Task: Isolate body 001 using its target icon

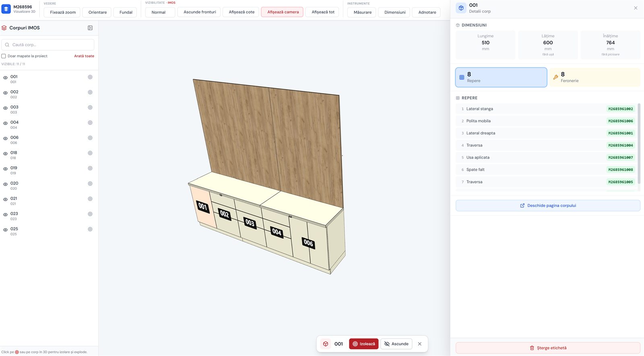Action: [90, 77]
